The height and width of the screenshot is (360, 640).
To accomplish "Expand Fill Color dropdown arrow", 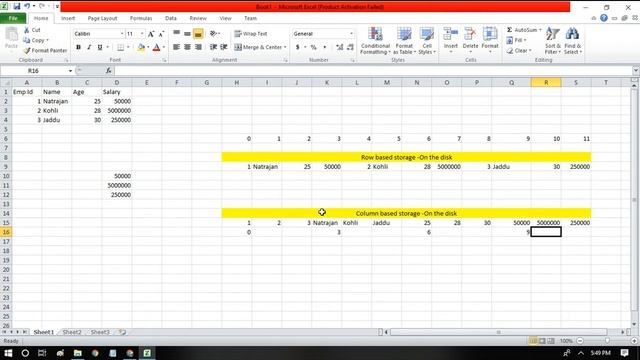I will (x=148, y=47).
